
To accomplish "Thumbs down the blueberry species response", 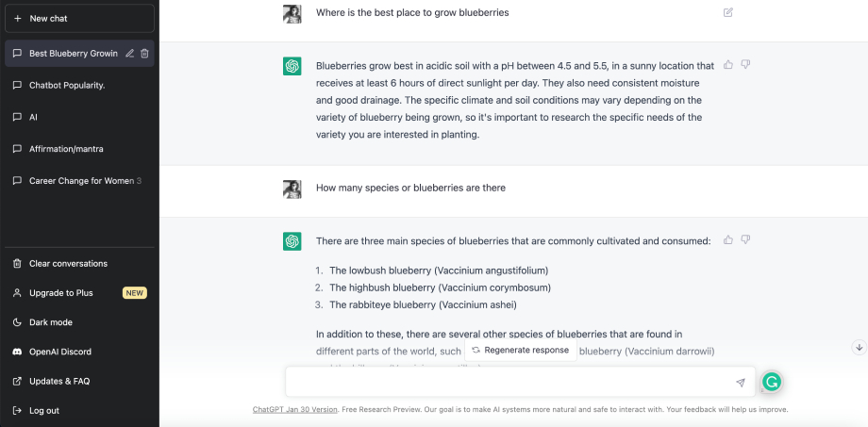I will pyautogui.click(x=745, y=240).
